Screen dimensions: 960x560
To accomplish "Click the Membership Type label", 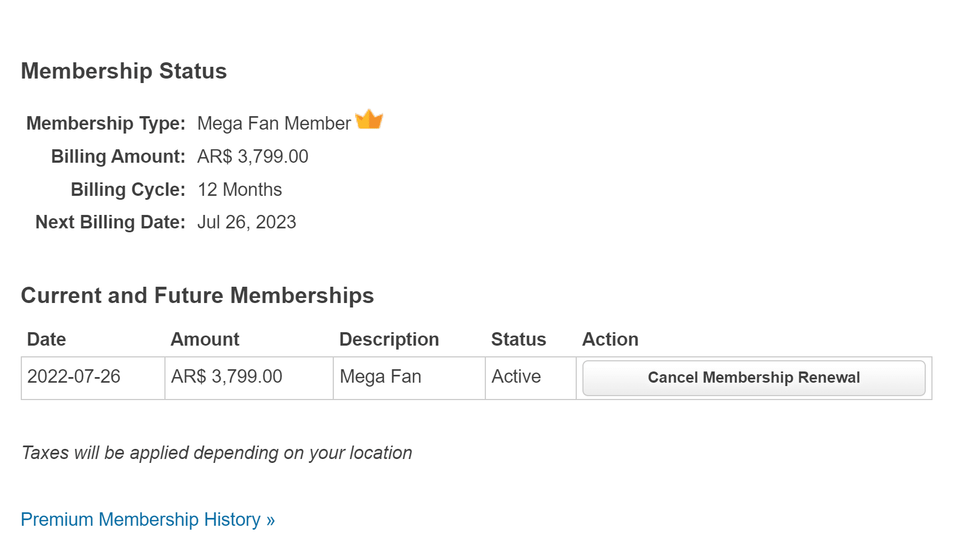I will (x=106, y=123).
